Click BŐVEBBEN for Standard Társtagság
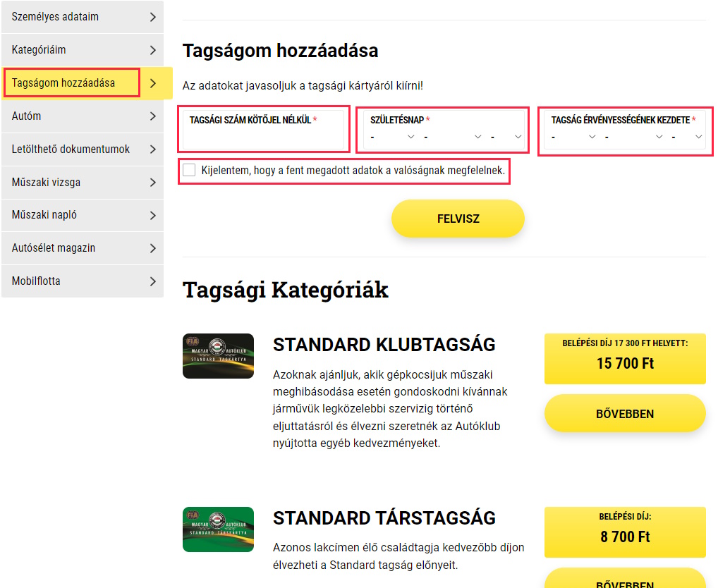The height and width of the screenshot is (588, 718). click(625, 580)
